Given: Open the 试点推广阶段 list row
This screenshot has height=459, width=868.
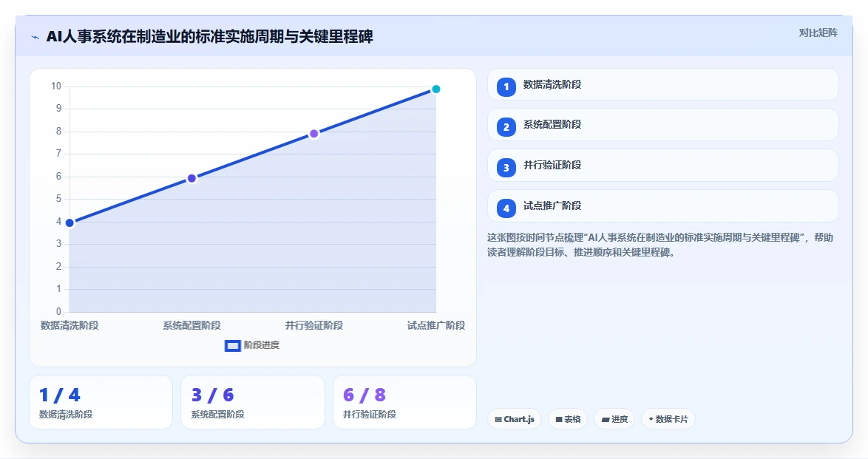Looking at the screenshot, I should point(662,206).
